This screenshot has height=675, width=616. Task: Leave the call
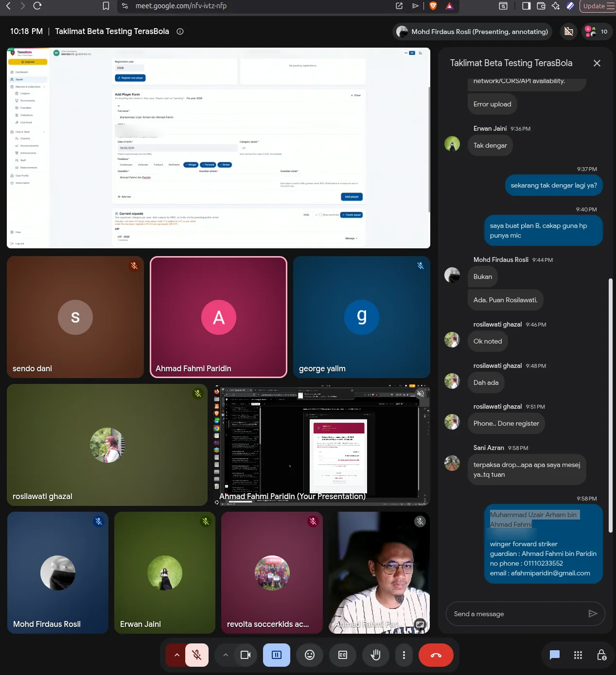tap(436, 655)
